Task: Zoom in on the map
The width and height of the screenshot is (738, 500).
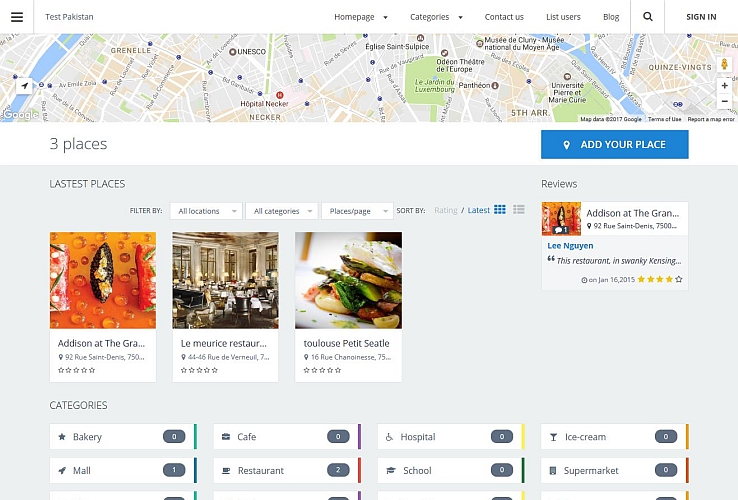Action: pyautogui.click(x=724, y=86)
